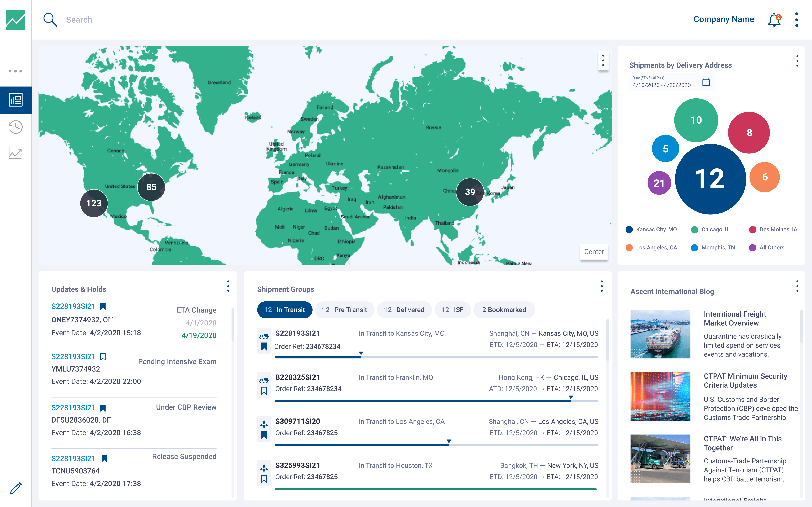The height and width of the screenshot is (507, 812).
Task: Open the Company Name link
Action: 724,19
